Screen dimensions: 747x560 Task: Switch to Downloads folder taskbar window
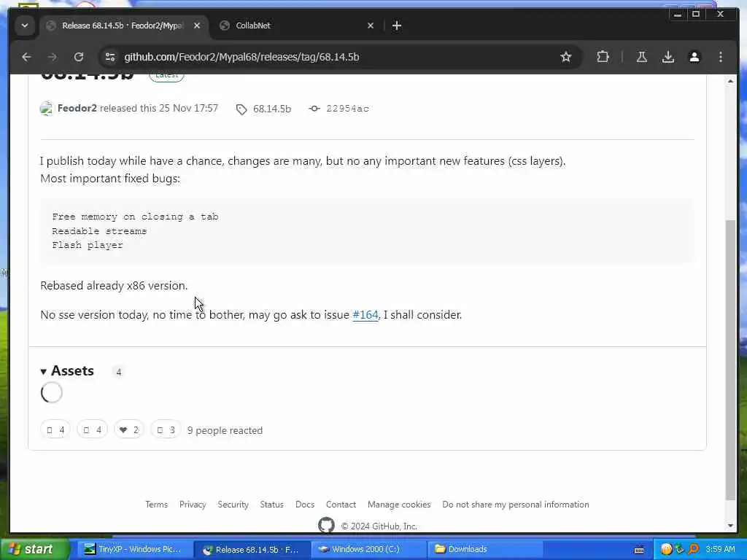point(484,549)
